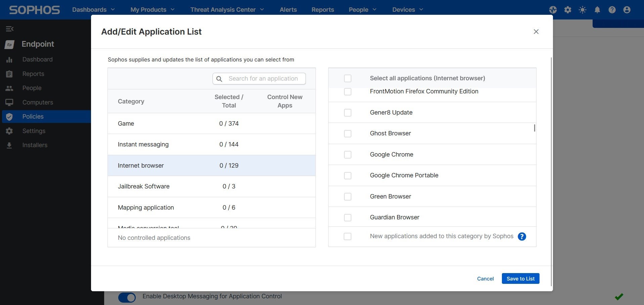The image size is (644, 305).
Task: Open the Alerts menu item
Action: [288, 9]
